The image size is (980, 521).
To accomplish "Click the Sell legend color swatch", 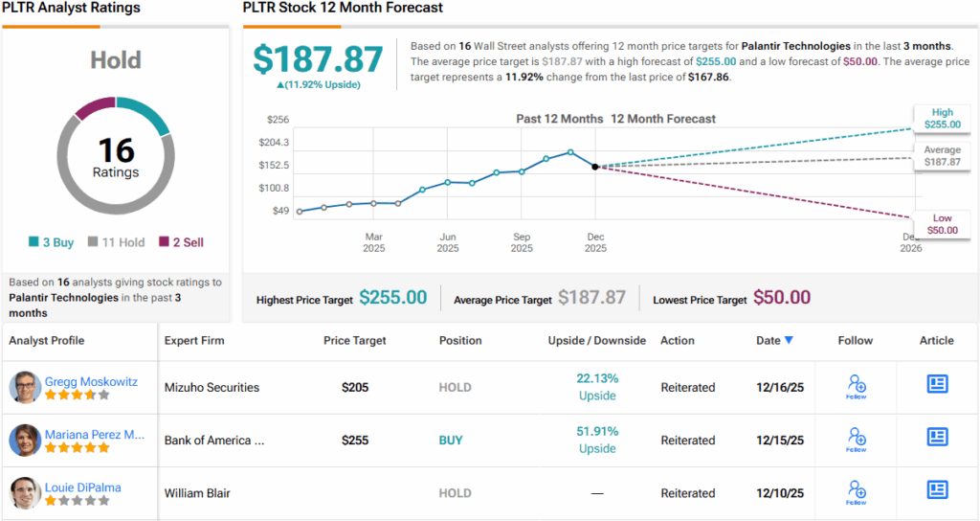I will 164,242.
